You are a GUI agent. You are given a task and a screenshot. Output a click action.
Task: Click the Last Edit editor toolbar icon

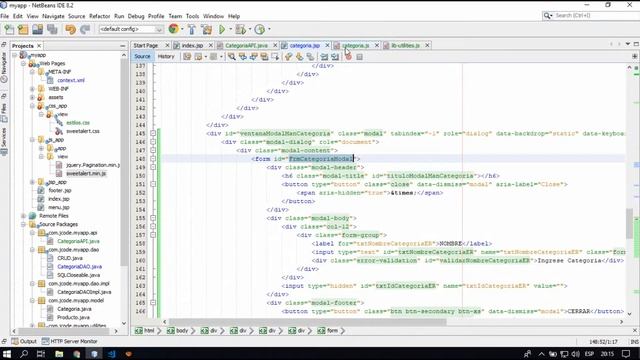(x=187, y=57)
